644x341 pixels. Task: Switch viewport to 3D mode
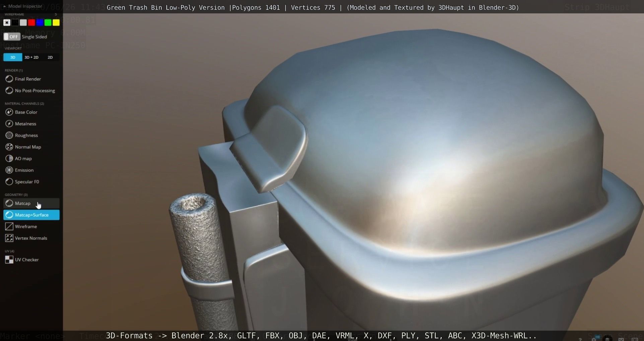13,57
